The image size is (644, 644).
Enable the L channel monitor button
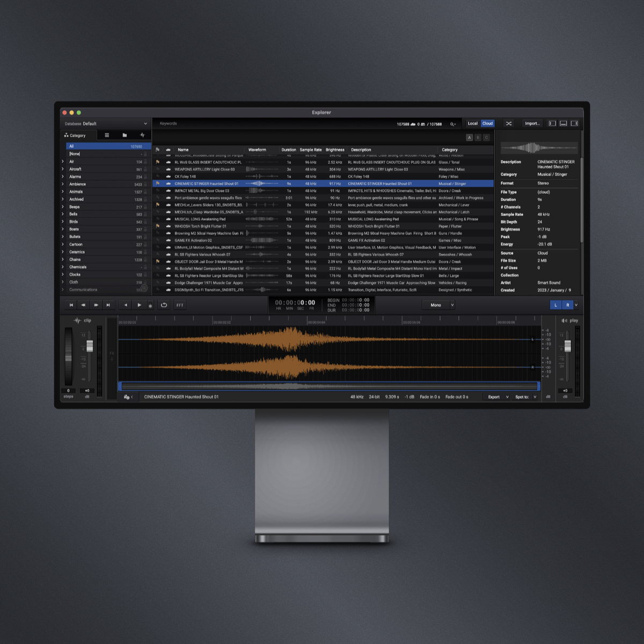click(555, 305)
